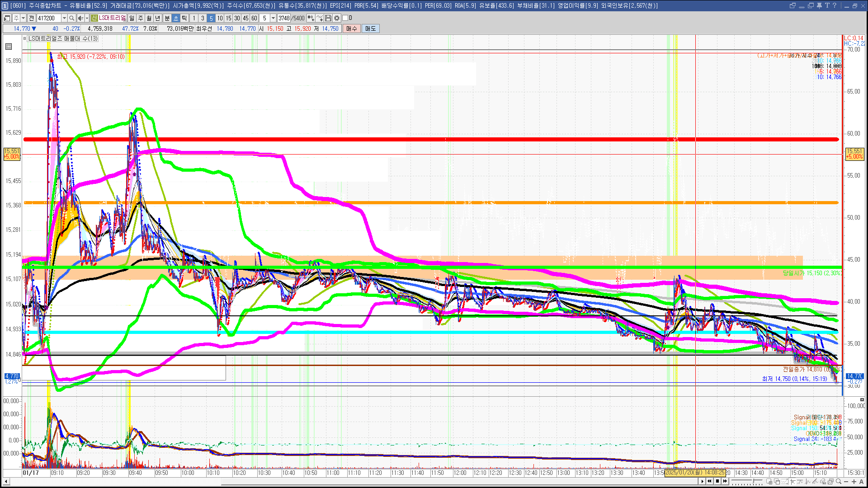Click the 매도 sell button

coord(370,28)
